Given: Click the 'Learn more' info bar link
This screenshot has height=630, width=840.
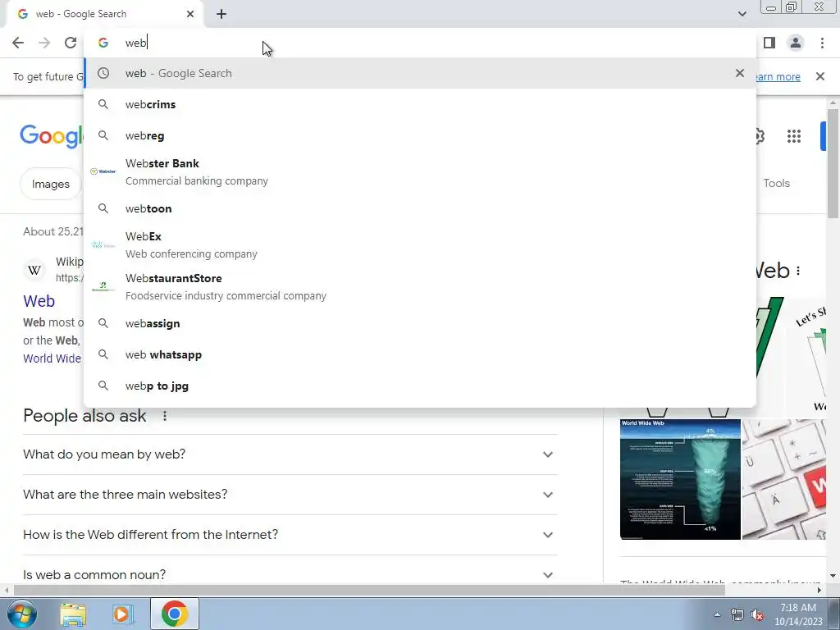Looking at the screenshot, I should [778, 76].
